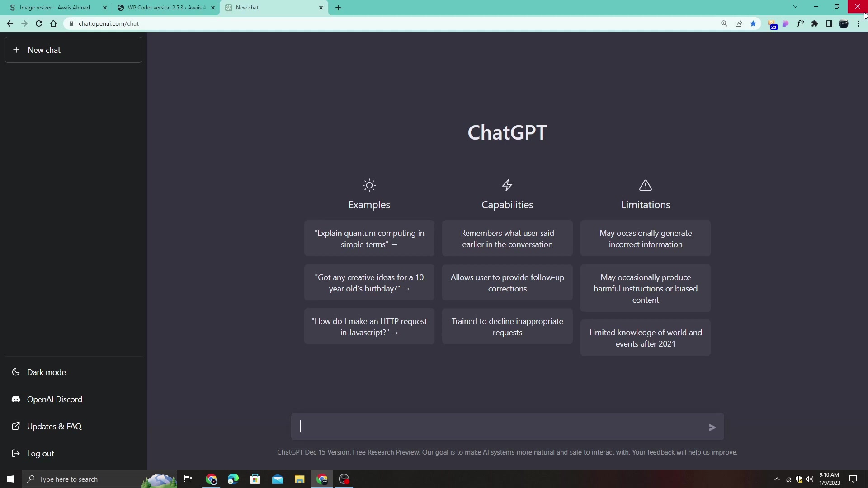Open volume control in system tray
Viewport: 868px width, 488px height.
[810, 479]
